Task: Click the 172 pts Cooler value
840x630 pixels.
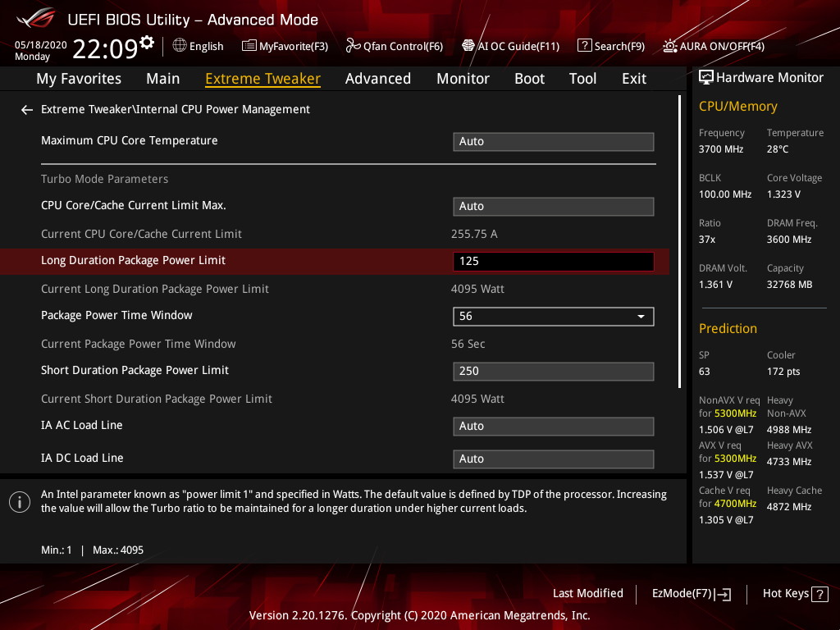Action: point(783,372)
